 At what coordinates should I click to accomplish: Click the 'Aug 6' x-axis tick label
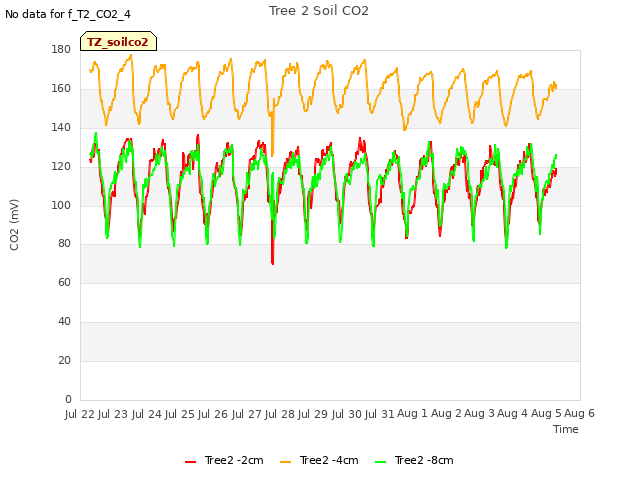(x=579, y=413)
